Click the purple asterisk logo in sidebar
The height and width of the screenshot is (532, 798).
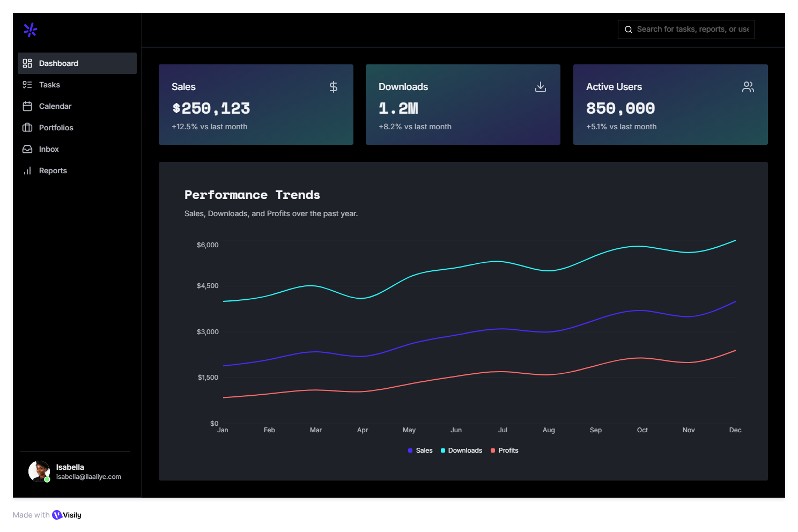[x=31, y=30]
